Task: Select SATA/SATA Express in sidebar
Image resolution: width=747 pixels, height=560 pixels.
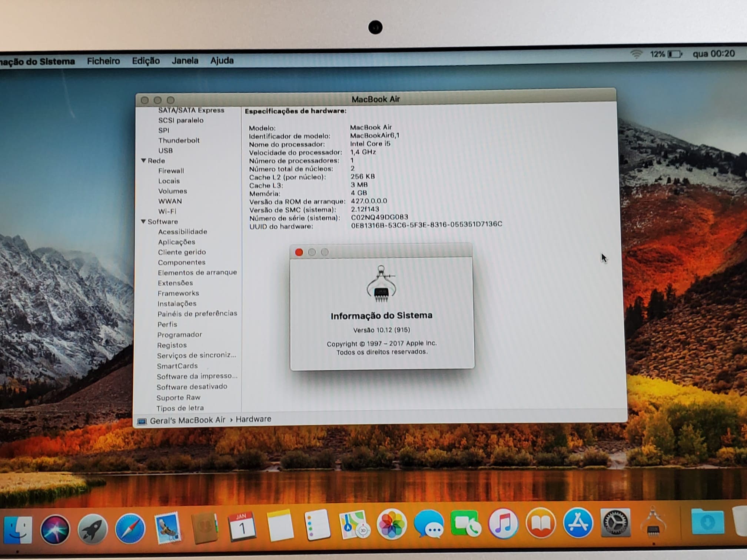Action: (191, 110)
